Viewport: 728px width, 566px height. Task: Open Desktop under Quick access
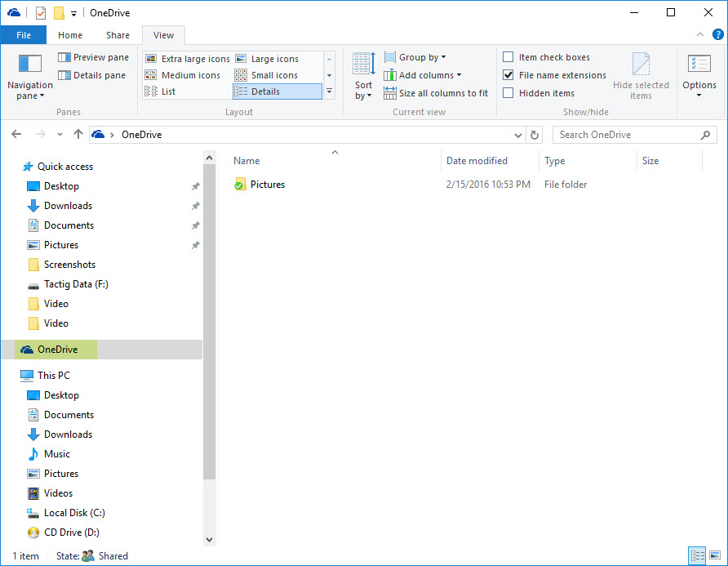(61, 186)
